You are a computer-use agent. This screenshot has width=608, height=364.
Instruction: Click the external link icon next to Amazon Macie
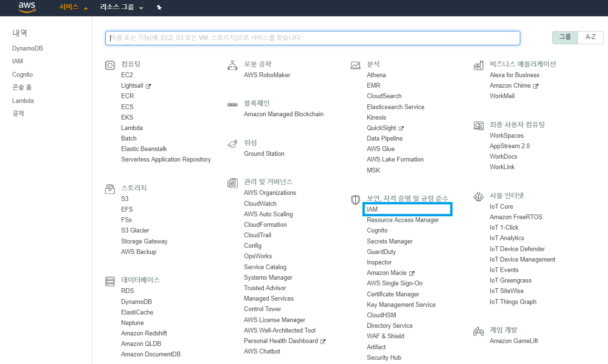[412, 273]
